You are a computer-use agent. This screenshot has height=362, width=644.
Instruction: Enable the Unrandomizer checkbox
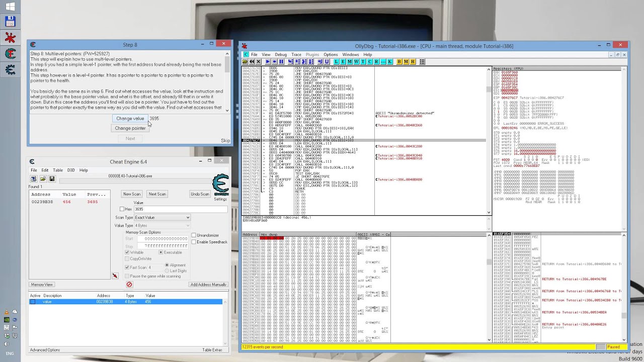(x=194, y=235)
